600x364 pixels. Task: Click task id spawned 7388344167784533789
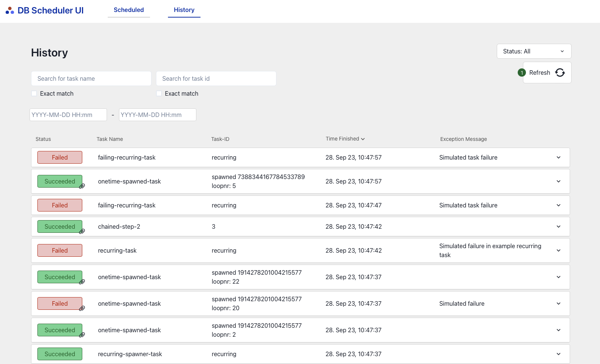click(x=258, y=177)
